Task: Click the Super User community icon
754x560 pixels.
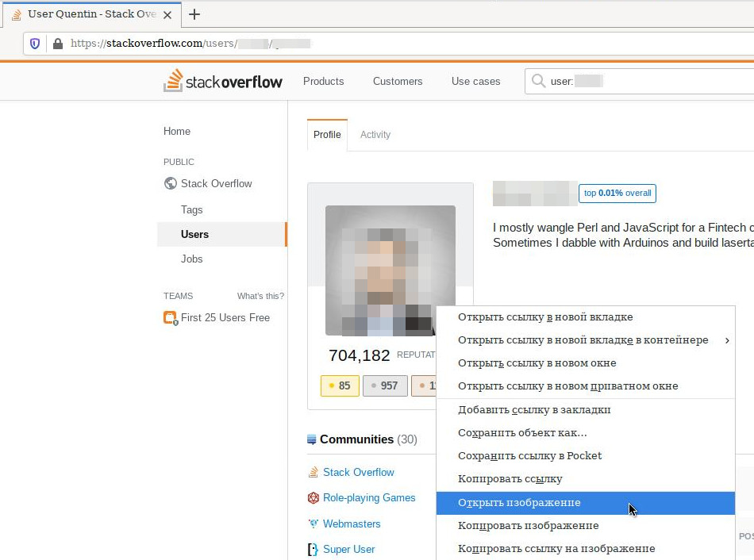Action: click(313, 549)
